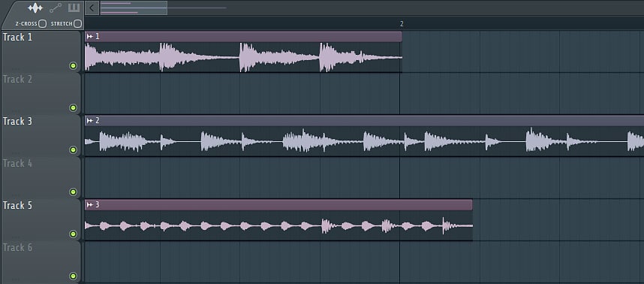Click the left arrow scroll button
Image resolution: width=644 pixels, height=284 pixels.
tap(92, 8)
